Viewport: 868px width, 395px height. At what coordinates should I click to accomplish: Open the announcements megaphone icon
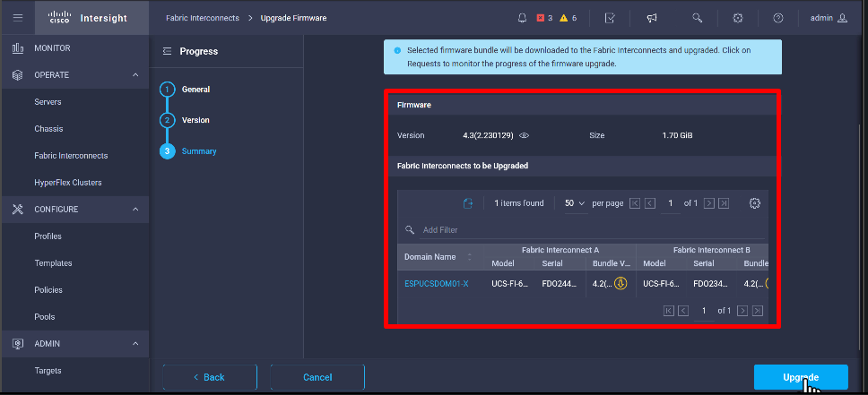[652, 18]
